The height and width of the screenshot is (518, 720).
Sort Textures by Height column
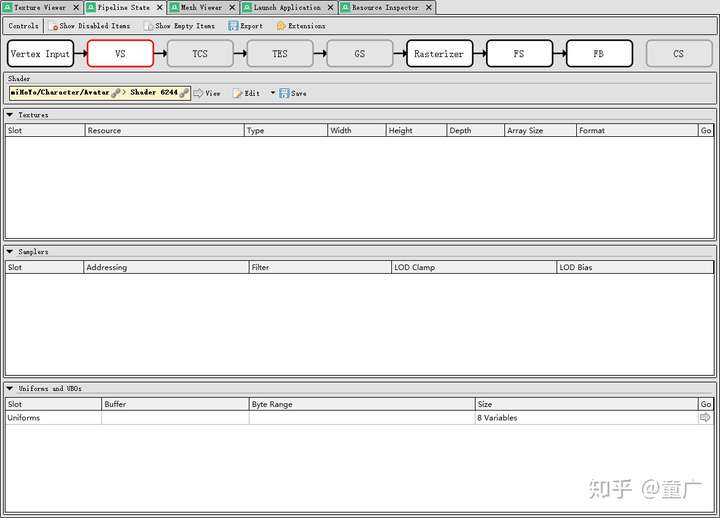coord(416,130)
